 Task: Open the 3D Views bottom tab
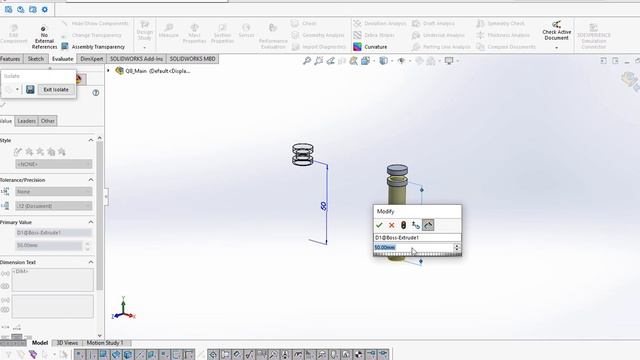click(67, 343)
